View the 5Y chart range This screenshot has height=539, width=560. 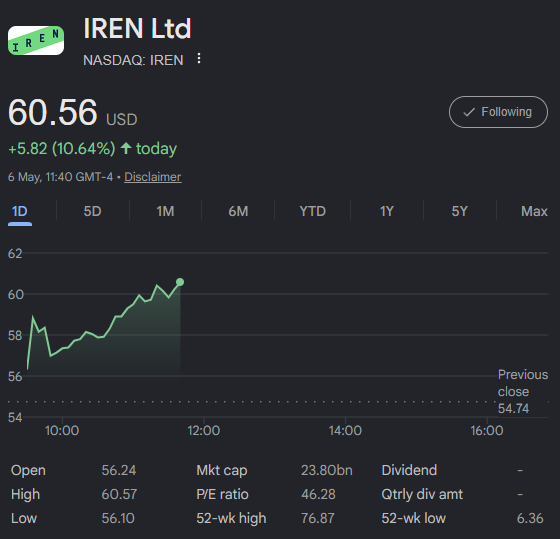coord(460,211)
